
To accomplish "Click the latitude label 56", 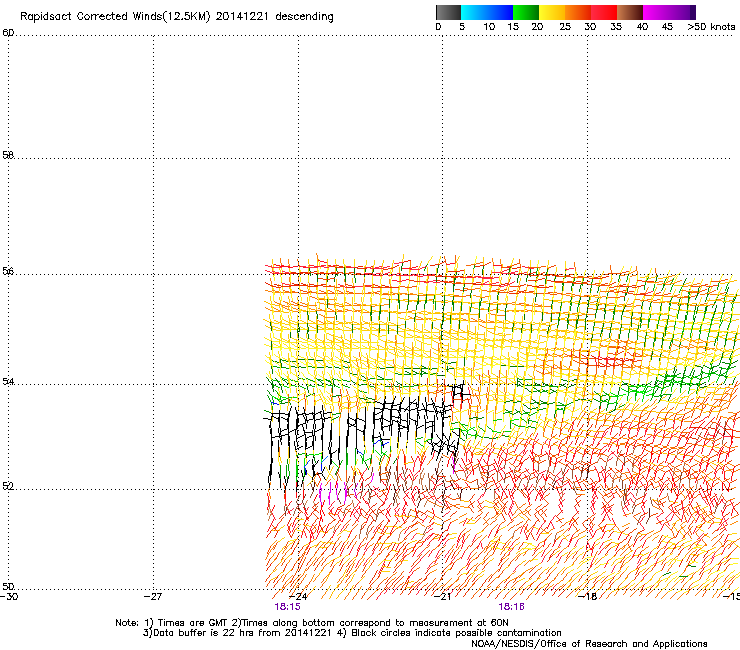I will coord(8,271).
